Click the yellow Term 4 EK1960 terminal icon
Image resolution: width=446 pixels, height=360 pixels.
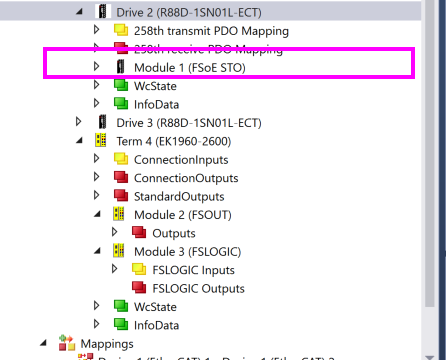tap(101, 140)
